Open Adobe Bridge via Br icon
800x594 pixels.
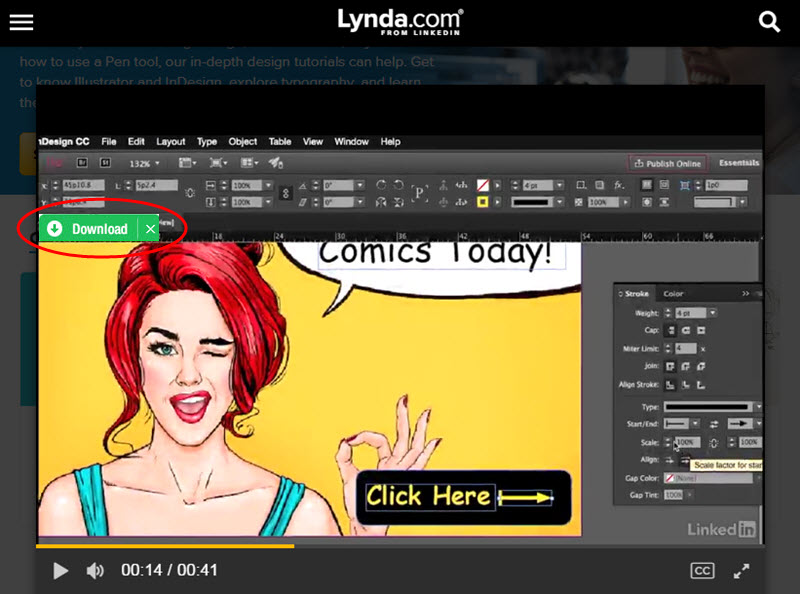click(82, 163)
